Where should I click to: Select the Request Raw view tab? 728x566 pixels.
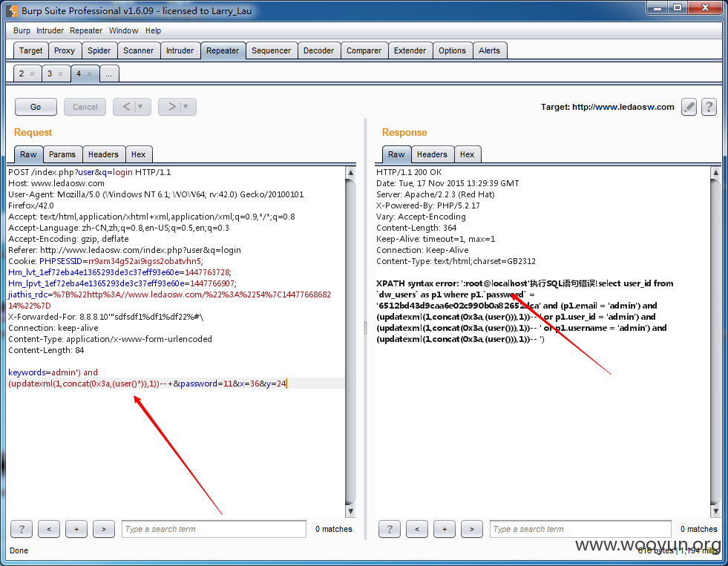28,154
